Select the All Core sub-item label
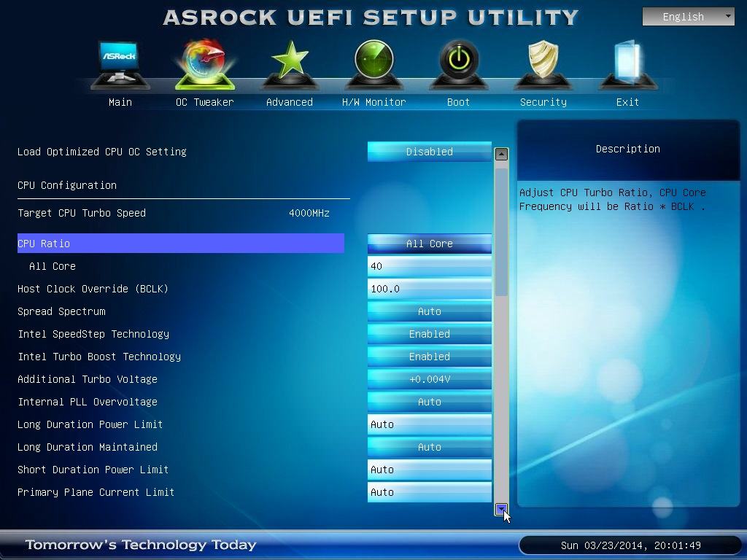The width and height of the screenshot is (747, 560). (x=53, y=266)
